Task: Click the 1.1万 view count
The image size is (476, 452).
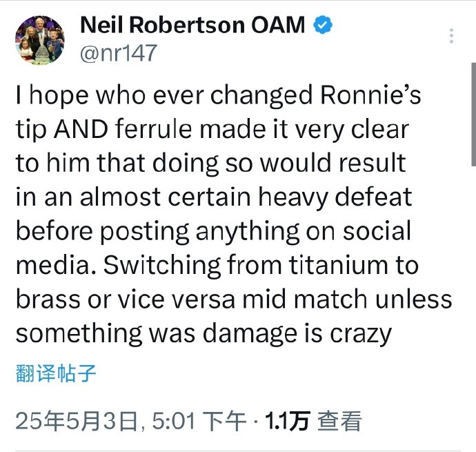Action: [x=287, y=421]
